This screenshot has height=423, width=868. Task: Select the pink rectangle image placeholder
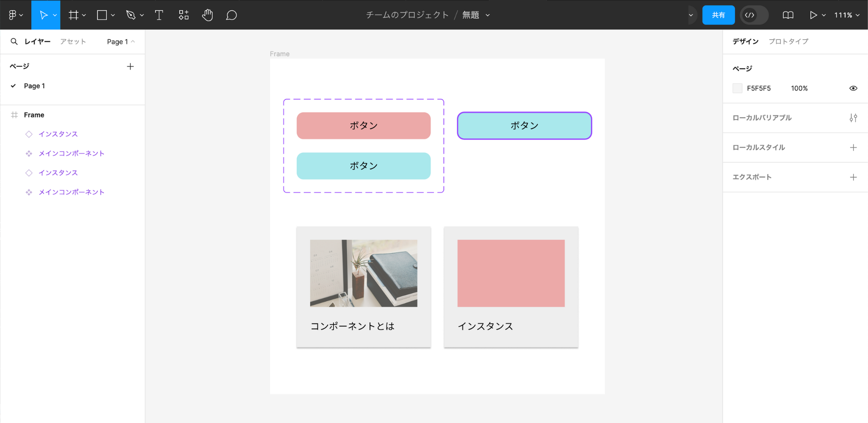tap(511, 273)
